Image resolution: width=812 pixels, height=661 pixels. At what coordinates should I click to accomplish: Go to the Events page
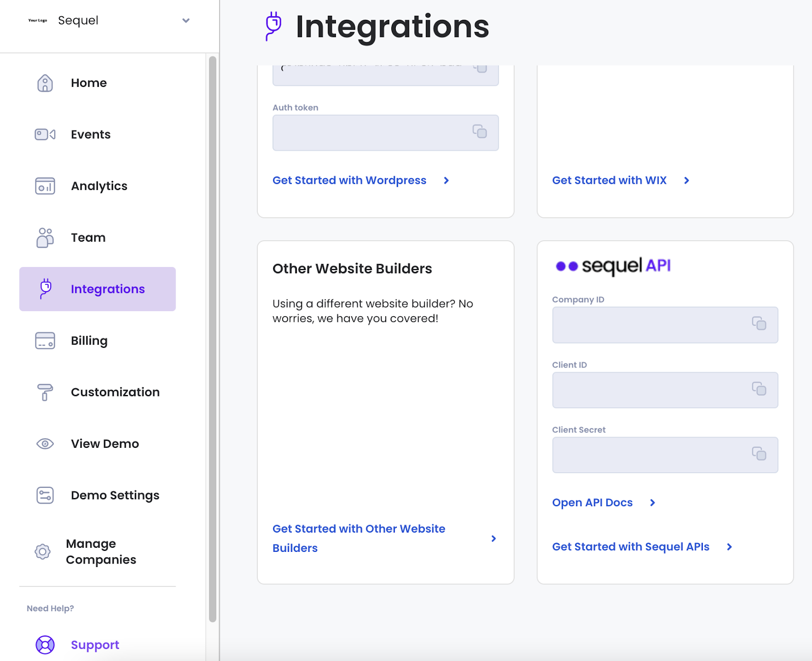pos(91,135)
